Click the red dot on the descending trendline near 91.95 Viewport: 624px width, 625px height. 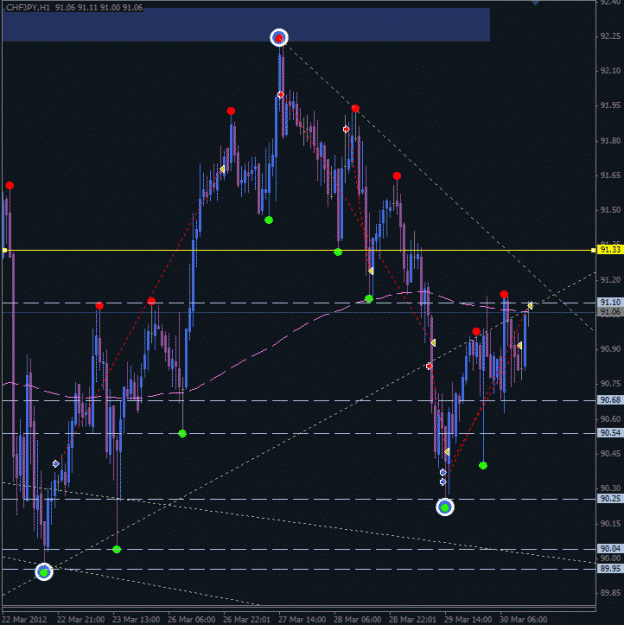[356, 108]
